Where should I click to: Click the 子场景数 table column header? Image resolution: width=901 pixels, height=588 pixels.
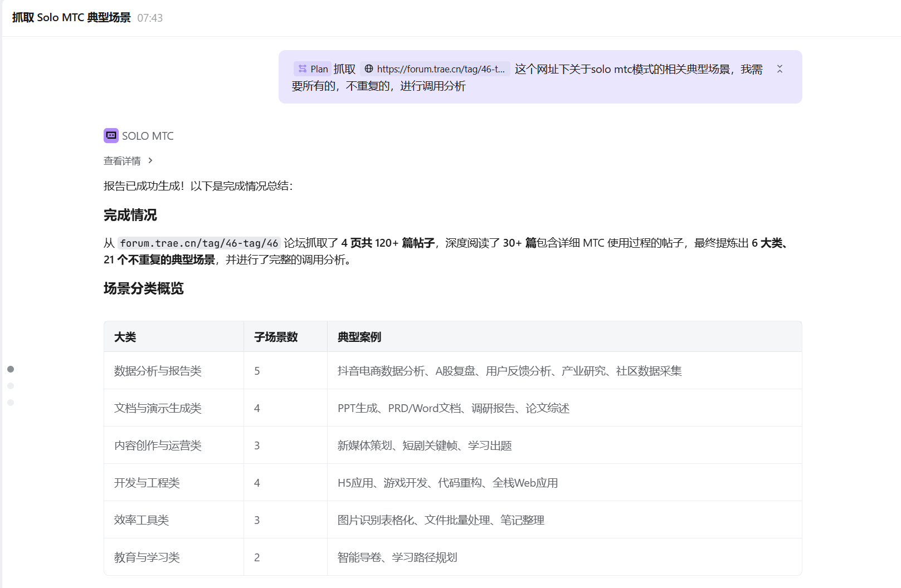click(276, 337)
